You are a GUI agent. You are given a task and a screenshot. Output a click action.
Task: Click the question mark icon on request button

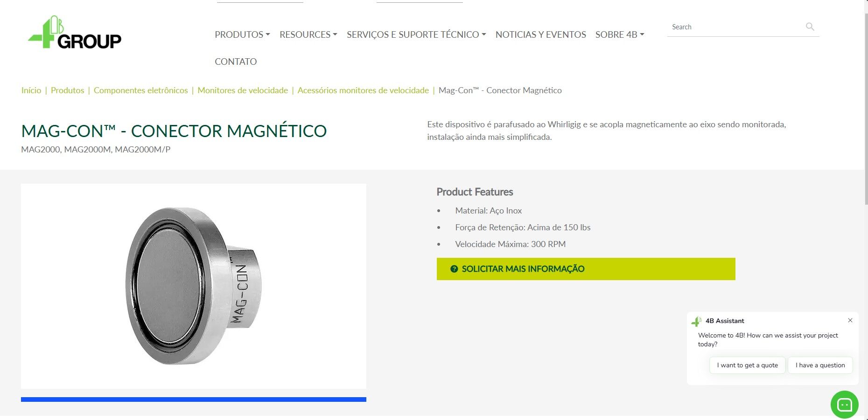coord(454,269)
